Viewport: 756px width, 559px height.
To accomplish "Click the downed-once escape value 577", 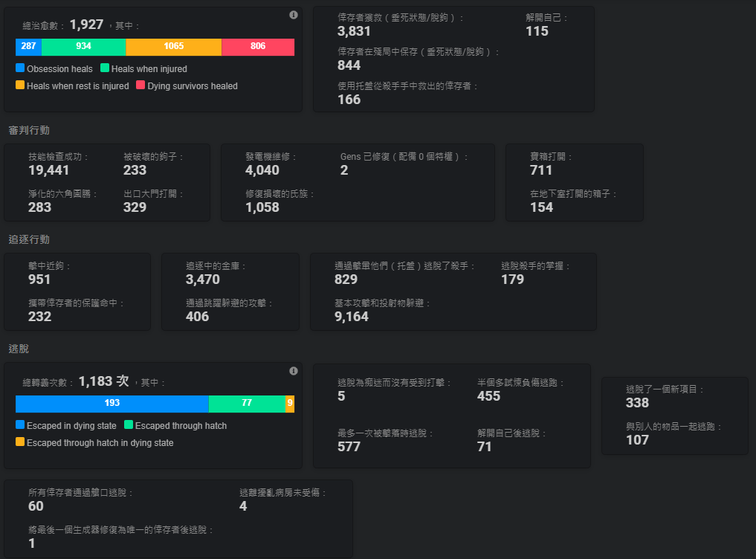I will pos(349,447).
